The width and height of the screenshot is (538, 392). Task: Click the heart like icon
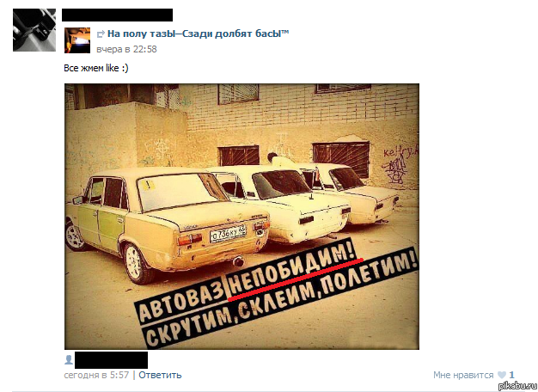[x=502, y=375]
